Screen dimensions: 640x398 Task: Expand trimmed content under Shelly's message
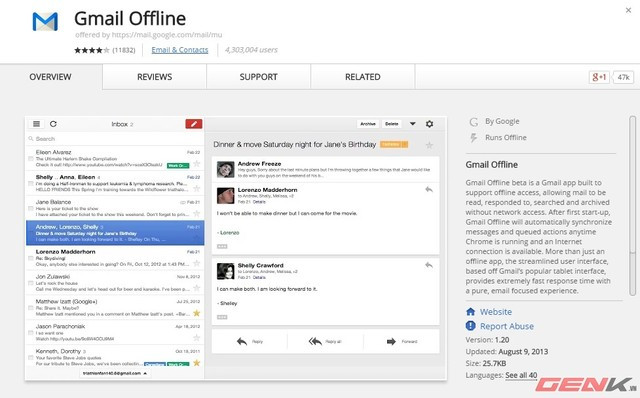tap(222, 317)
